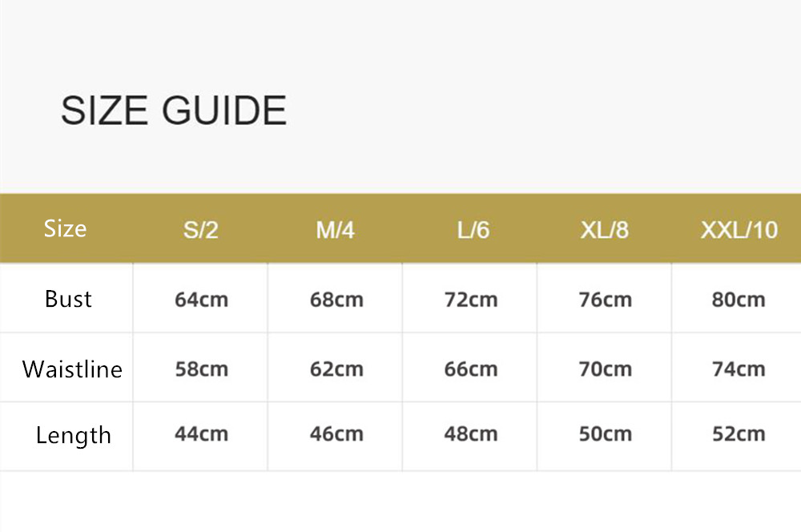The width and height of the screenshot is (801, 532).
Task: Select the Size column header
Action: [x=65, y=229]
